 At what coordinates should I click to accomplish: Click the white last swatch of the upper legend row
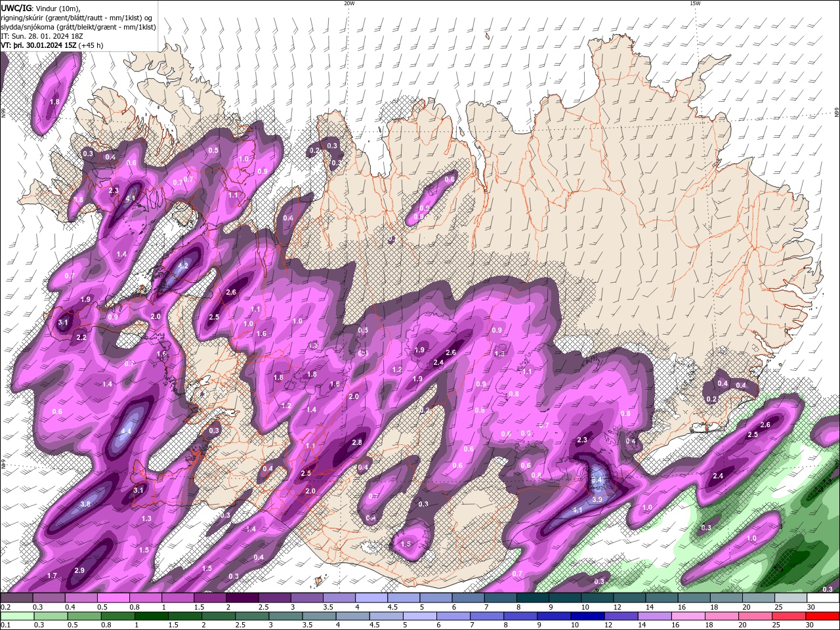coord(823,598)
